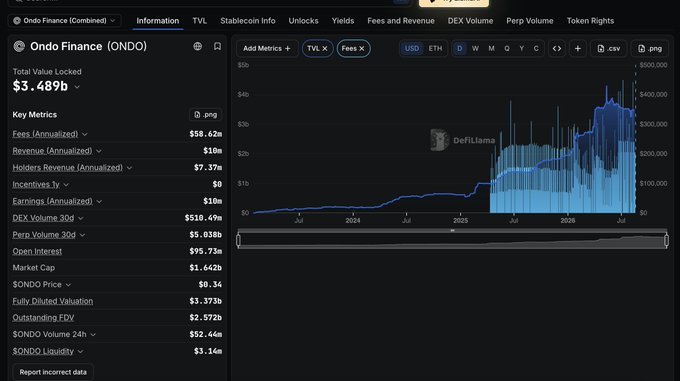Click the $3.489b TVL value
Viewport: 680px width, 381px height.
[x=40, y=86]
